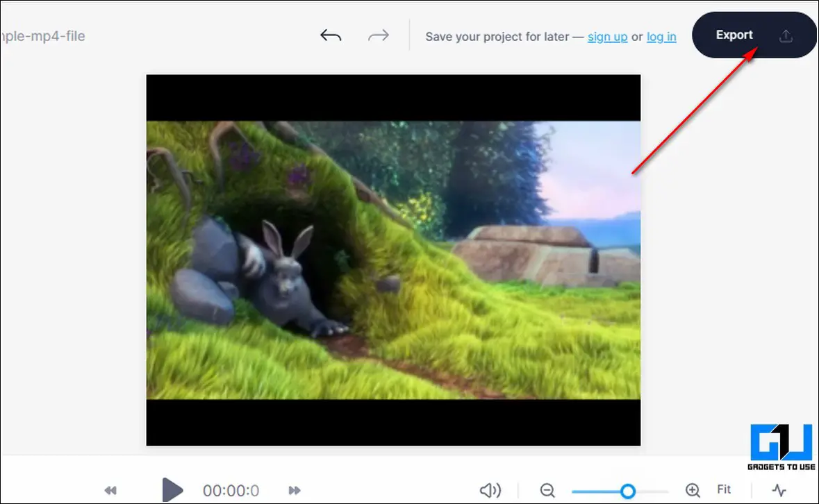819x504 pixels.
Task: Redo the last action
Action: (x=378, y=35)
